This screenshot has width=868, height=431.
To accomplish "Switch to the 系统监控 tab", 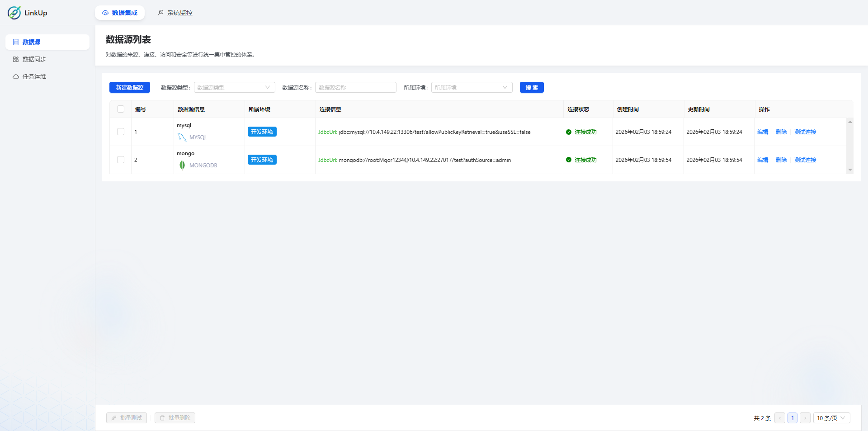I will point(175,13).
